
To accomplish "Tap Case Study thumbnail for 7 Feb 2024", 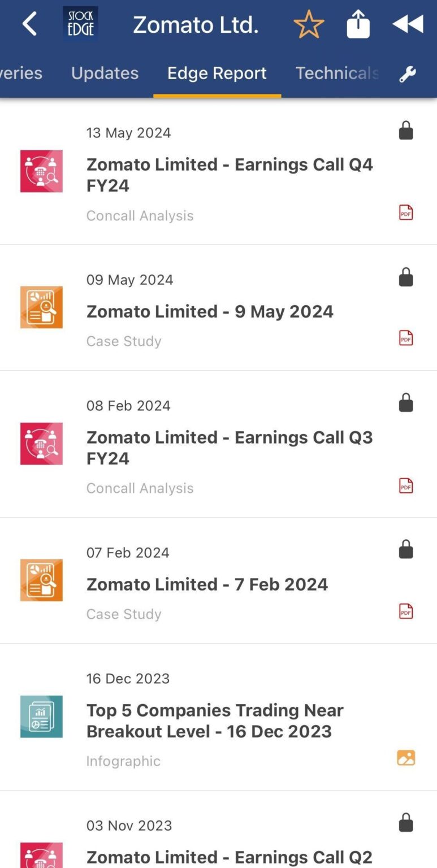I will [x=41, y=580].
